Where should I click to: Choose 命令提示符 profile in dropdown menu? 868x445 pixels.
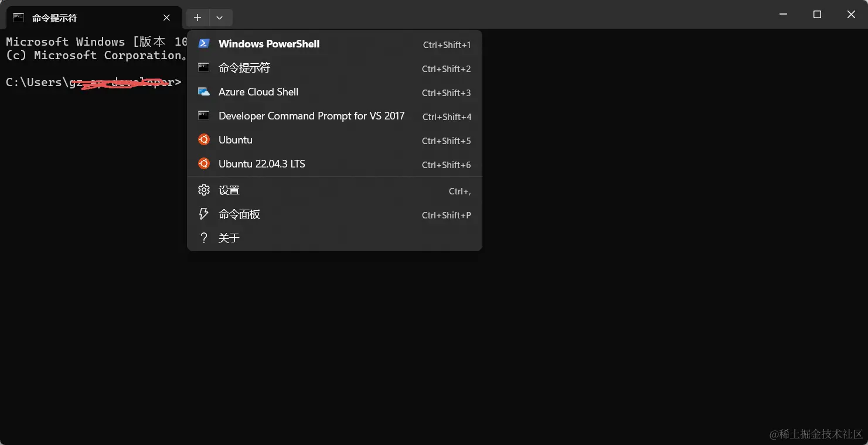pyautogui.click(x=335, y=68)
